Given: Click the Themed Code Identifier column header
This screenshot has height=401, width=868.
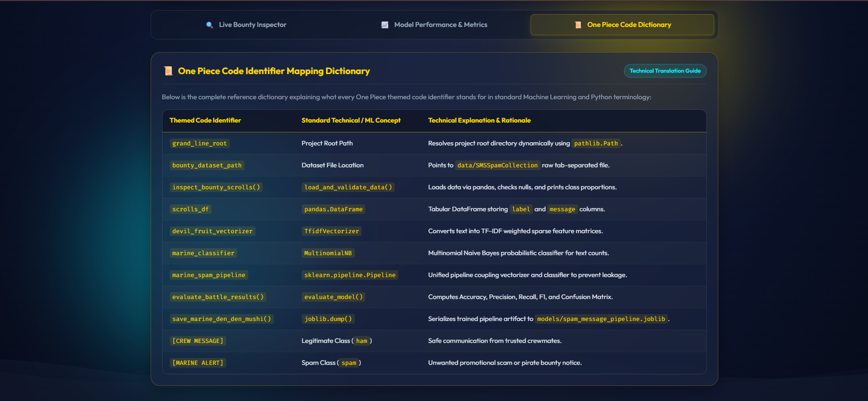Looking at the screenshot, I should pos(205,120).
